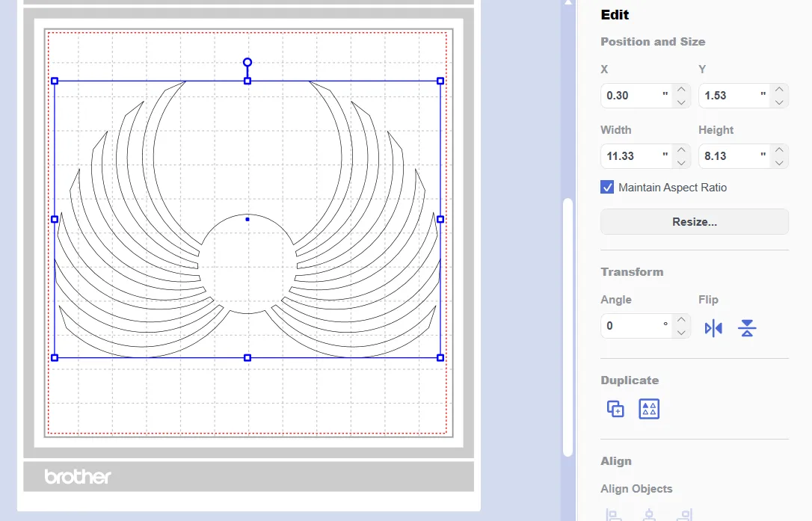
Task: Click the right-middle selection resize handle
Action: pyautogui.click(x=440, y=219)
